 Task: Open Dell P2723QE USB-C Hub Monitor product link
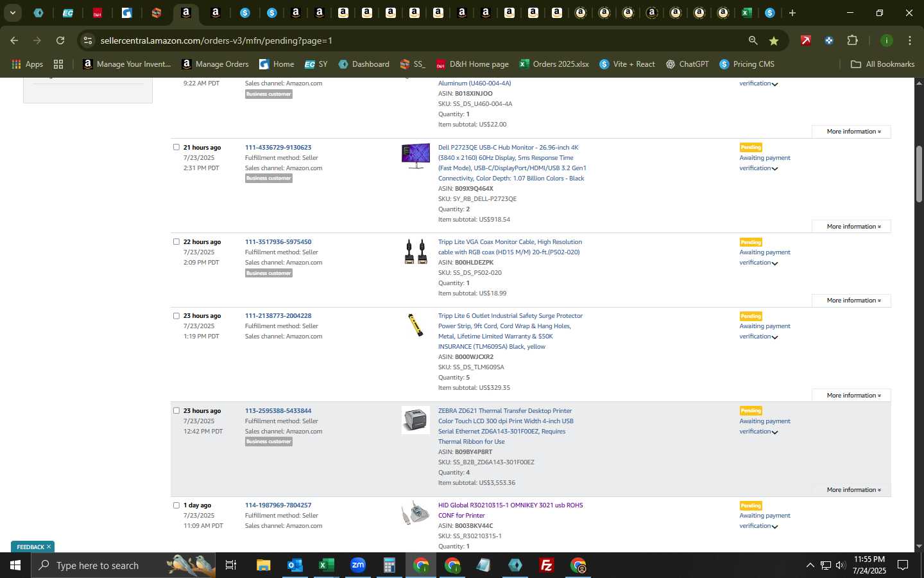click(512, 162)
